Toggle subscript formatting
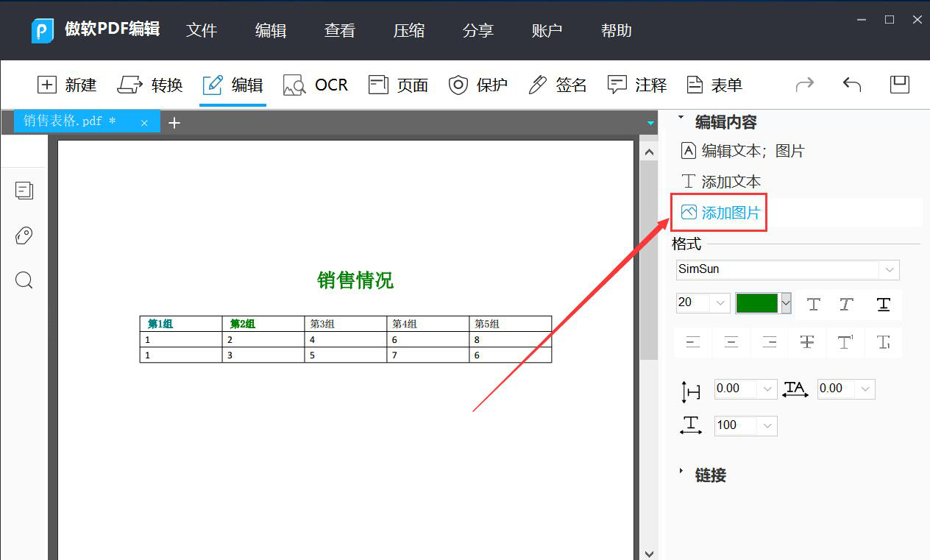Image resolution: width=930 pixels, height=560 pixels. coord(884,341)
